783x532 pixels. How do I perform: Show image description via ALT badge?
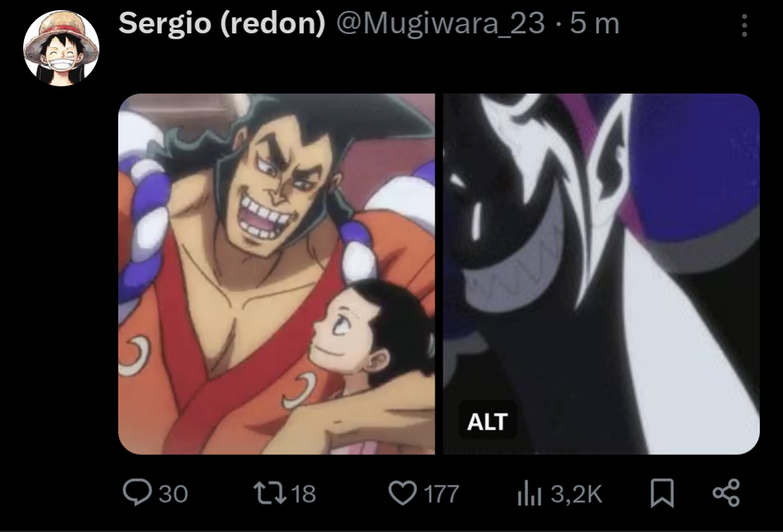(x=488, y=421)
